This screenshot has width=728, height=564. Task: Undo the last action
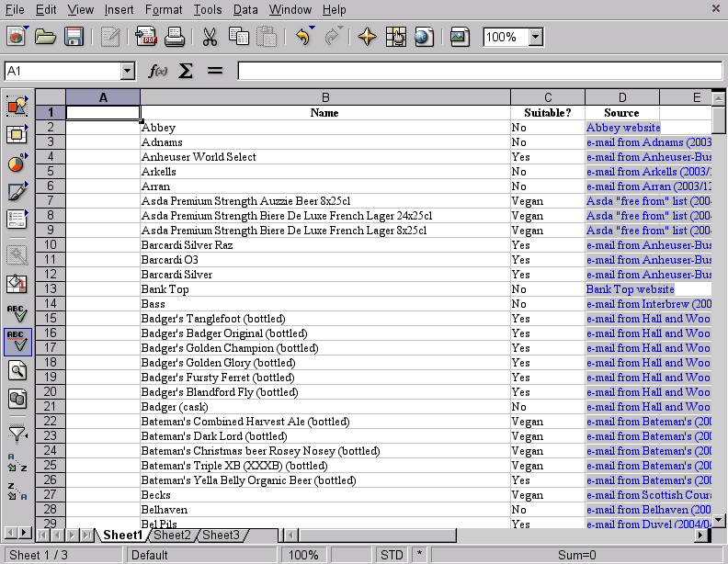[x=302, y=37]
